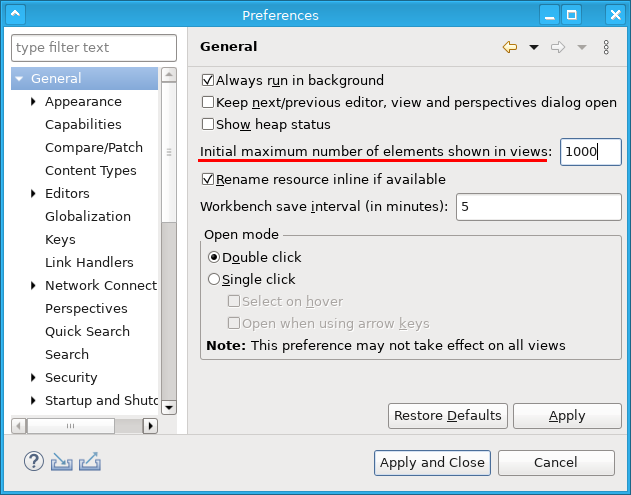Click the tree horizontal scrollbar left arrow
Viewport: 631px width, 495px height.
[x=19, y=426]
